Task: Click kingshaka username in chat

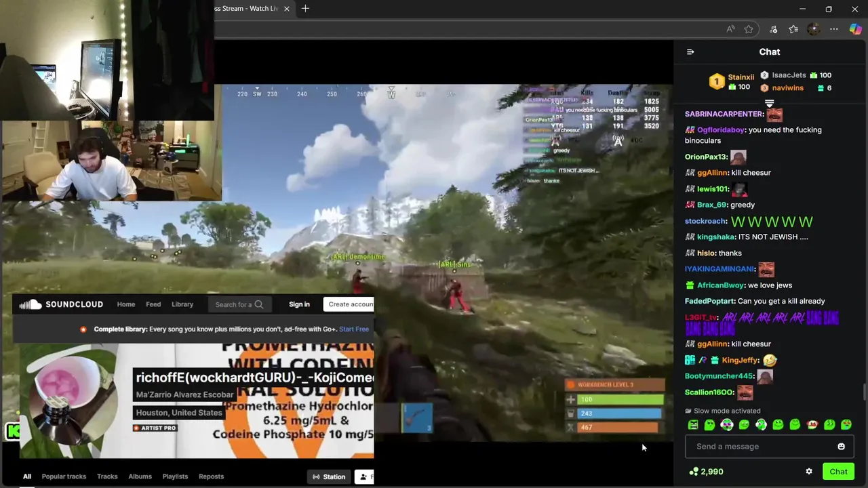Action: [716, 237]
